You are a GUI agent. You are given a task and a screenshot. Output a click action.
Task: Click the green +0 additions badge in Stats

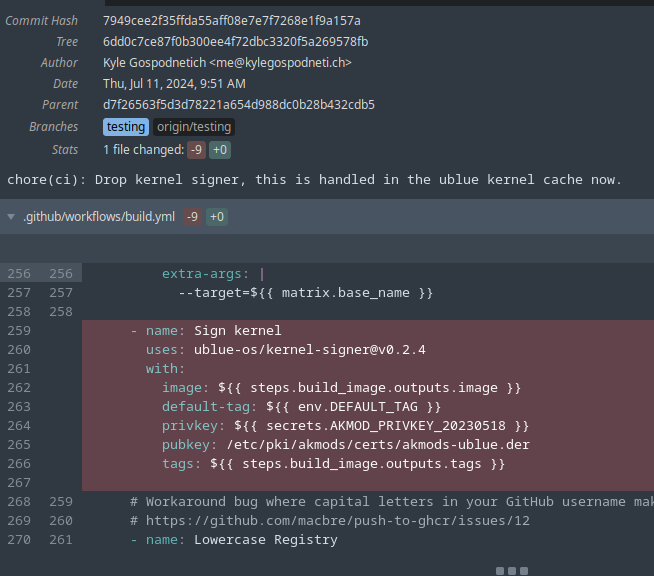coord(220,150)
